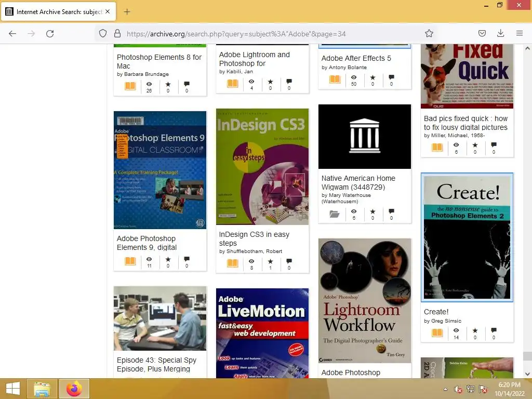Image resolution: width=532 pixels, height=399 pixels.
Task: Go back to the previous page
Action: [x=12, y=34]
